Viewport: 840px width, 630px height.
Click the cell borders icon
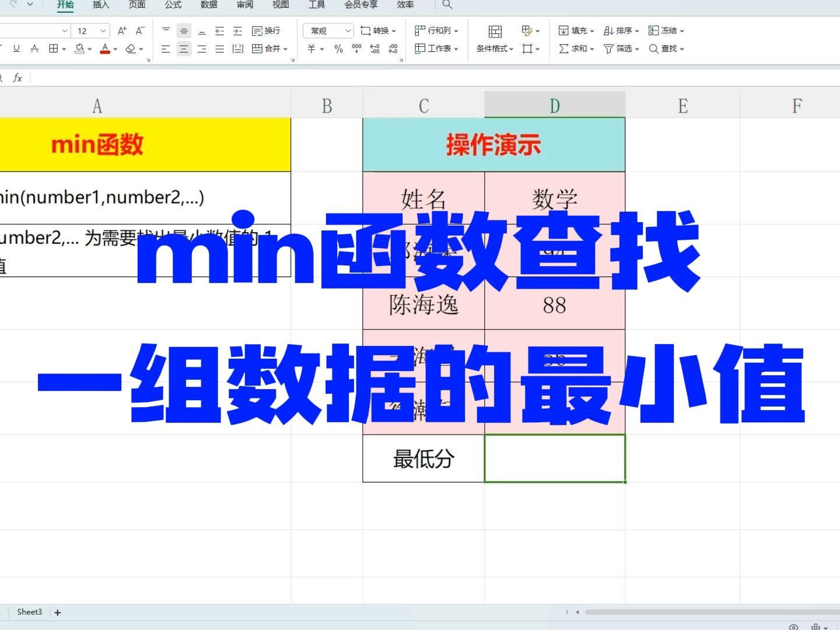click(54, 48)
